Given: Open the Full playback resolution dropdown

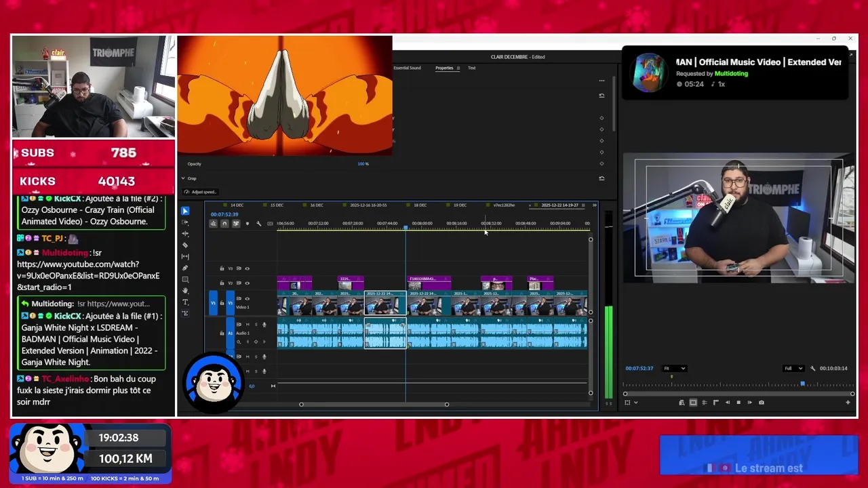Looking at the screenshot, I should tap(793, 368).
